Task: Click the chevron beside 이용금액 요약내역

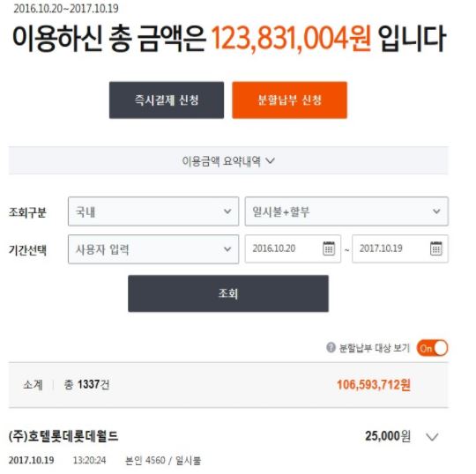Action: pos(271,160)
